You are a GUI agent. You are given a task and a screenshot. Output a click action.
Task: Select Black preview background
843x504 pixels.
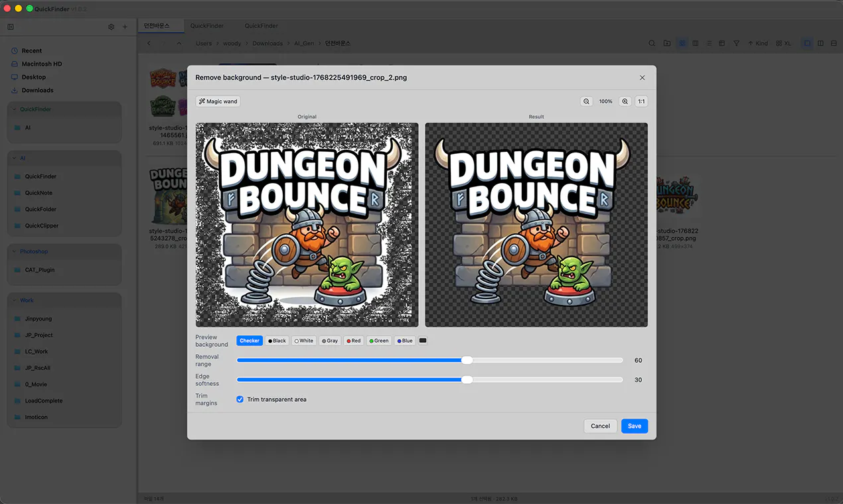click(277, 341)
